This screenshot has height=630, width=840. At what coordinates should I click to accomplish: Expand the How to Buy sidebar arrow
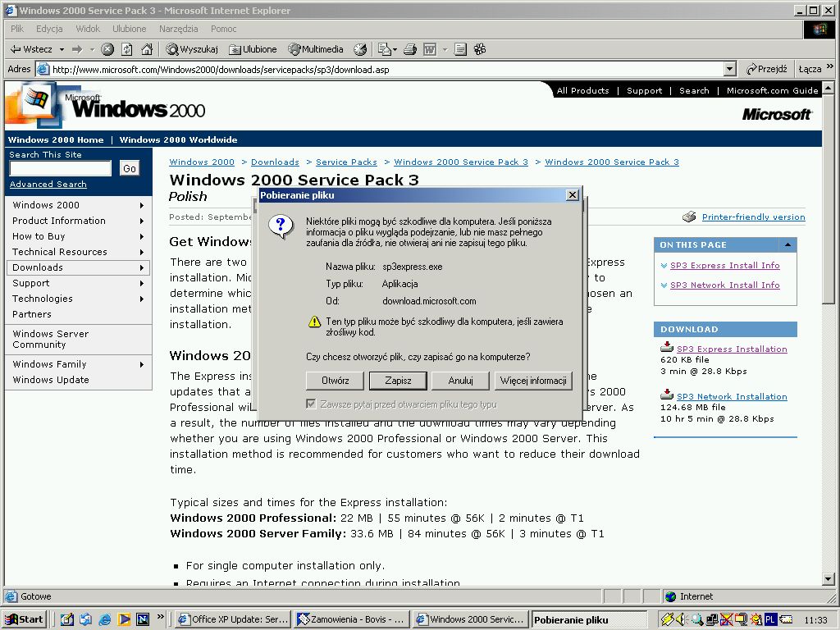point(141,236)
